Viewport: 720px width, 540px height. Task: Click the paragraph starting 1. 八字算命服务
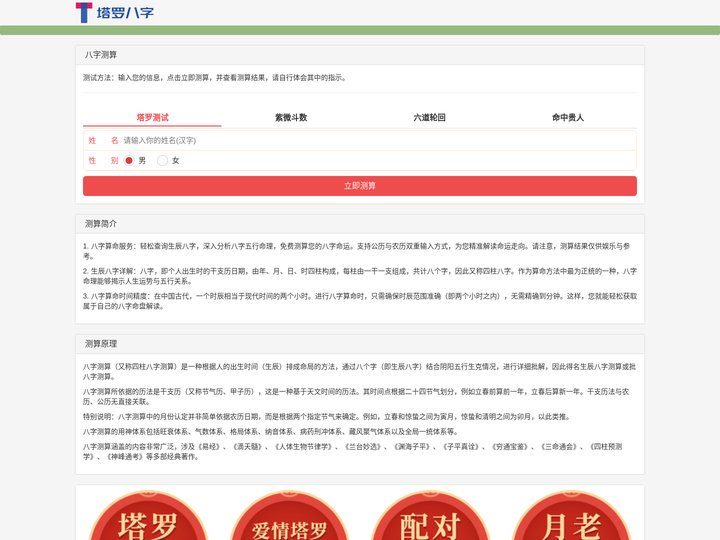point(359,251)
